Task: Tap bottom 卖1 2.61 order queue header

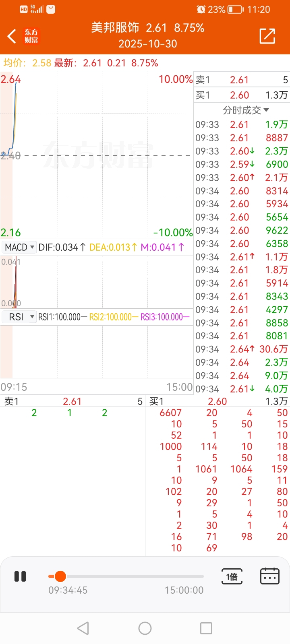Action: [72, 401]
